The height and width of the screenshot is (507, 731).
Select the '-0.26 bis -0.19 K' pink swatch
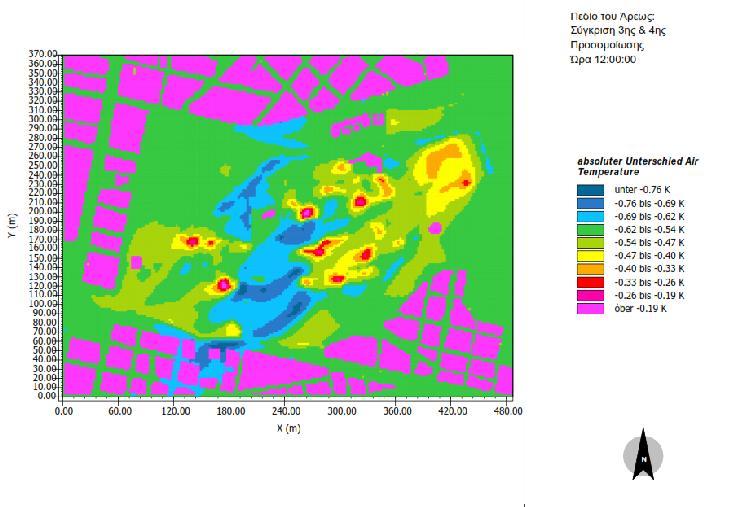click(590, 295)
